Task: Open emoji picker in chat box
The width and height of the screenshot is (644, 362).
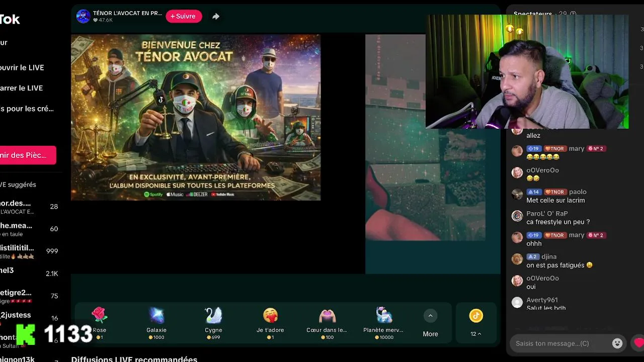Action: click(x=617, y=343)
